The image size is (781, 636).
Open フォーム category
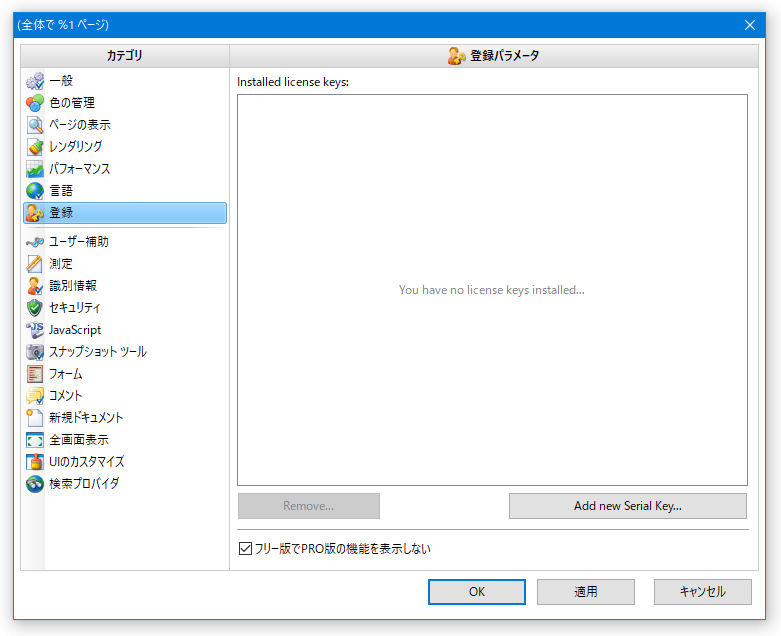click(125, 374)
